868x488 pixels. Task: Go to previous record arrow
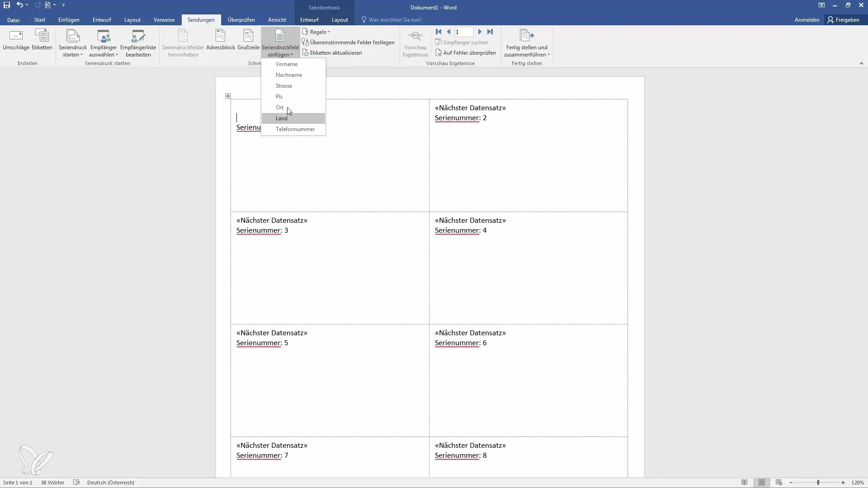[448, 32]
